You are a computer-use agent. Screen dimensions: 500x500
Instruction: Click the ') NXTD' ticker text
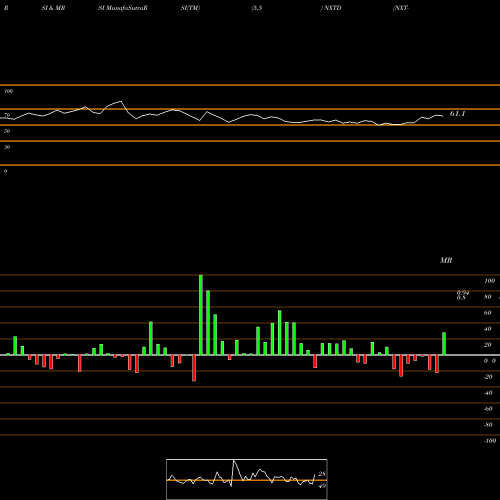tap(331, 8)
